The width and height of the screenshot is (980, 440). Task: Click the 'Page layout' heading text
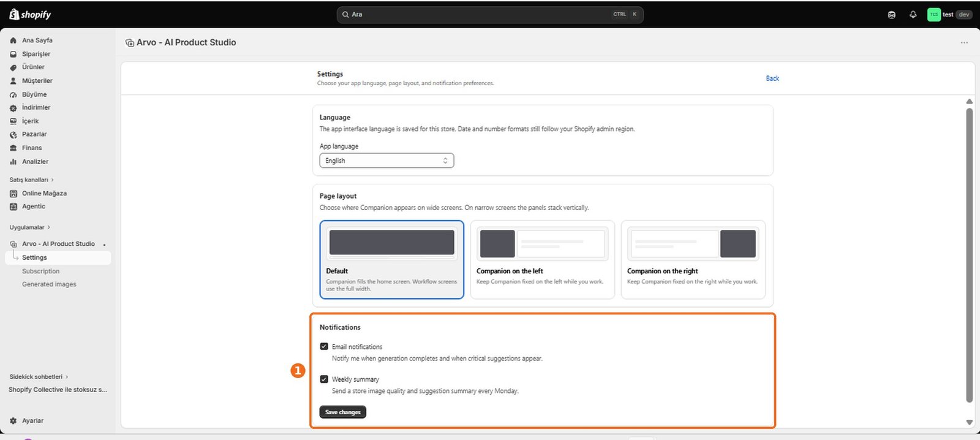338,196
